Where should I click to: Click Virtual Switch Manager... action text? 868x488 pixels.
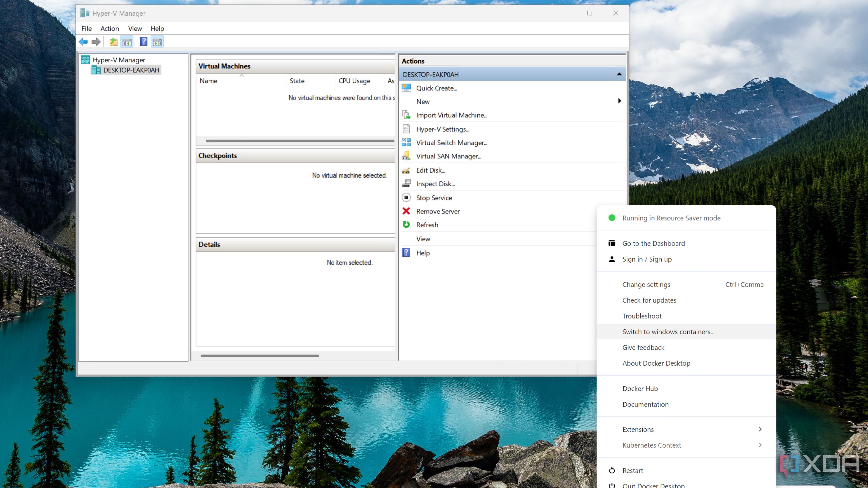pos(452,143)
